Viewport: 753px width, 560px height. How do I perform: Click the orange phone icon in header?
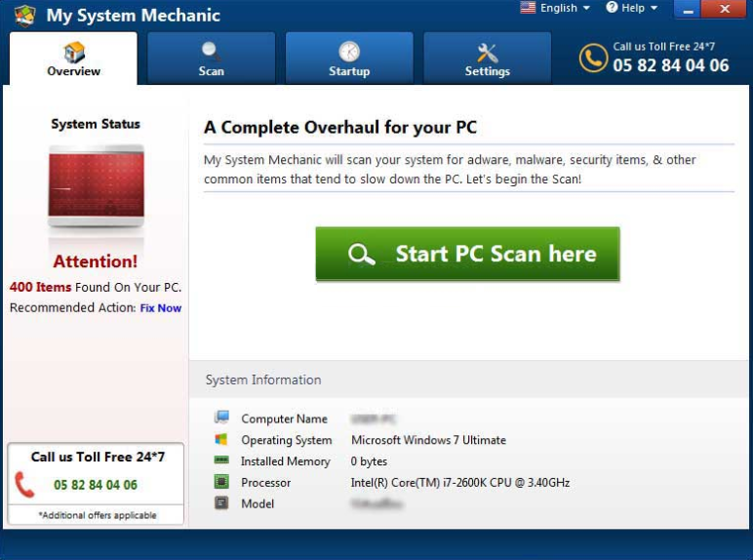pyautogui.click(x=593, y=58)
